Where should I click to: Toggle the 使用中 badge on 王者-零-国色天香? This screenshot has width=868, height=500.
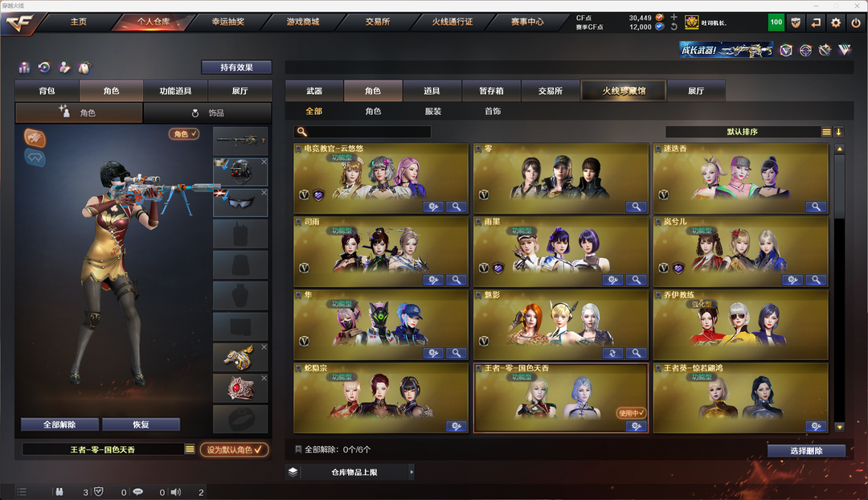631,413
